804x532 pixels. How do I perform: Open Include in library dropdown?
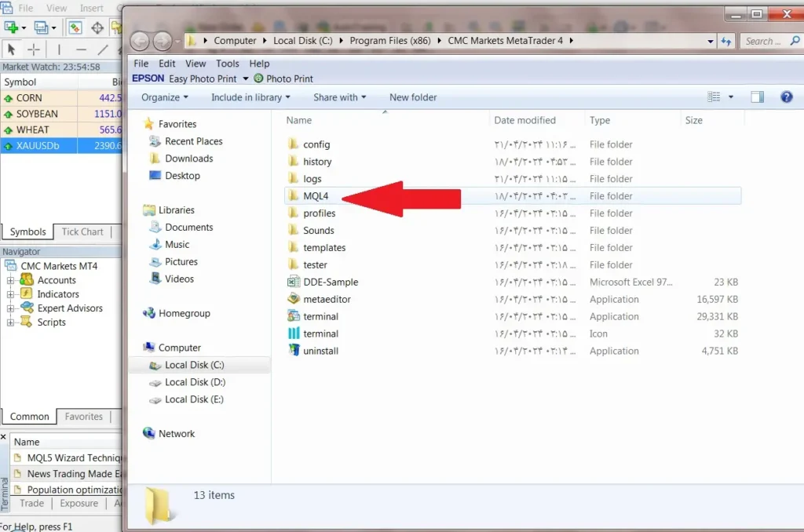(x=250, y=97)
